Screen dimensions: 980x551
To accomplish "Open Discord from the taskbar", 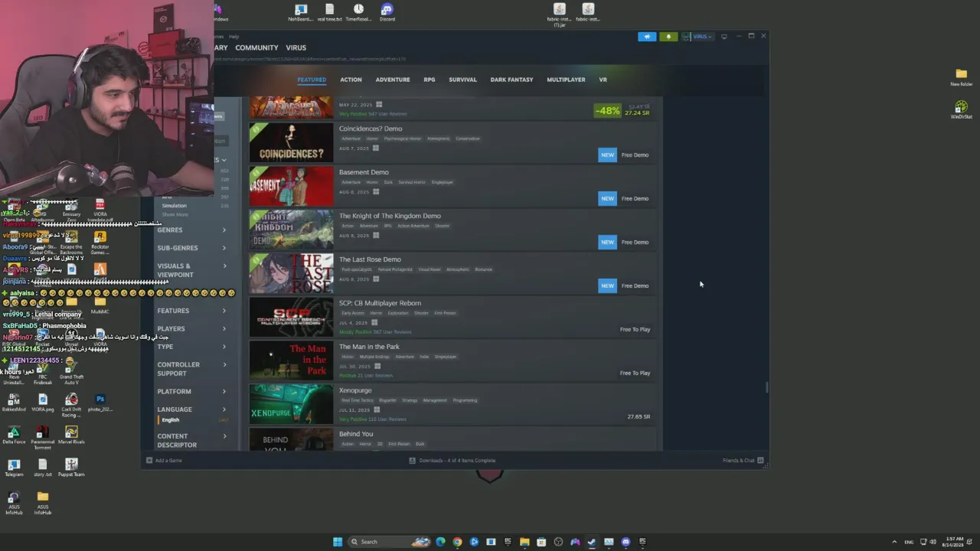I will (626, 542).
